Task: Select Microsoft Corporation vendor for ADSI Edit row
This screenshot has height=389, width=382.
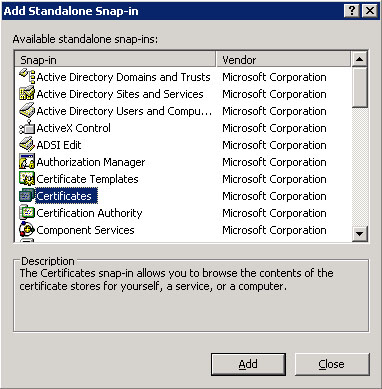Action: tap(274, 145)
